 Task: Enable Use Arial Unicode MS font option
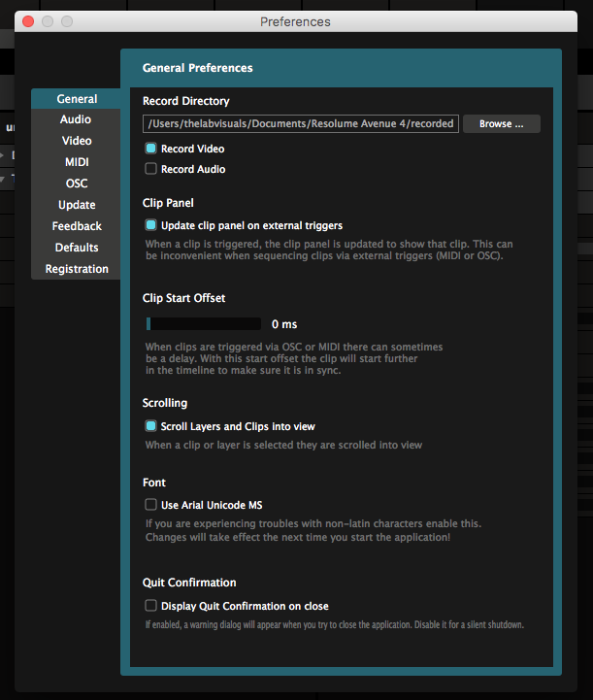[x=150, y=505]
